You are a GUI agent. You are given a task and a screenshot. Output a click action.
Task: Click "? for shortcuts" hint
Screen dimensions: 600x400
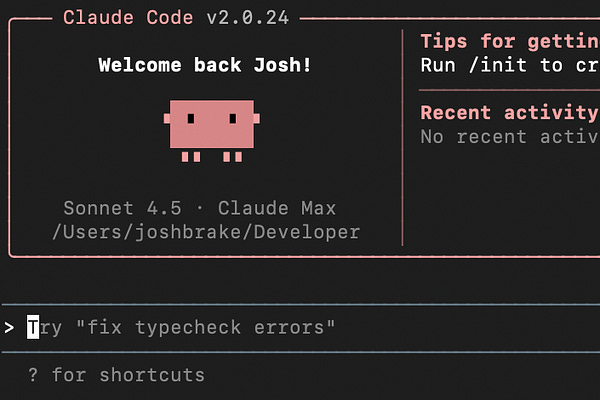[x=117, y=375]
